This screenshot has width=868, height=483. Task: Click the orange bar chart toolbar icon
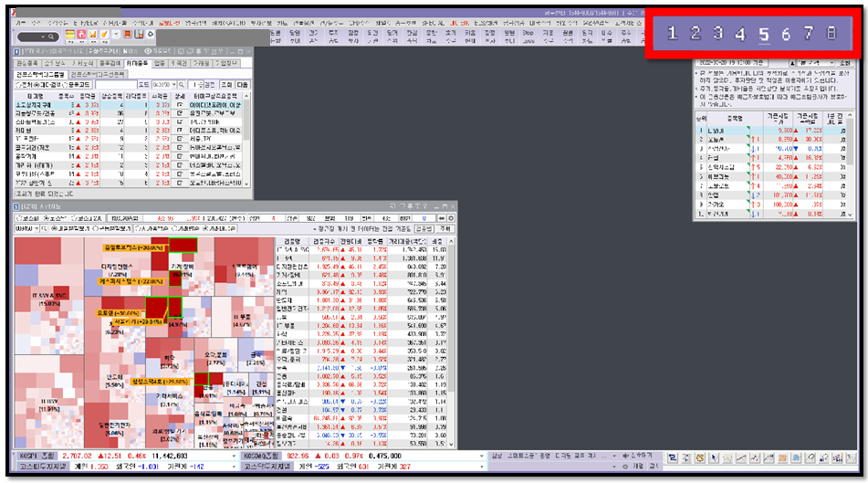point(92,35)
